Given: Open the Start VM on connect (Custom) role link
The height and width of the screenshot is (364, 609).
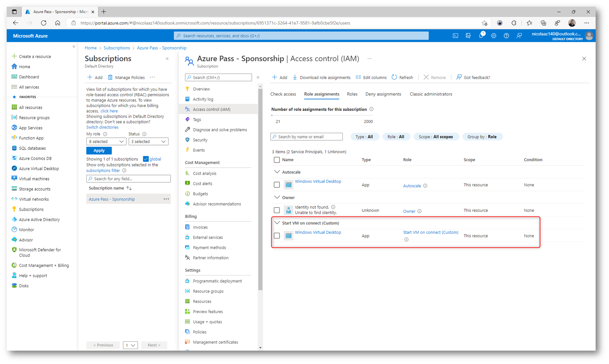Looking at the screenshot, I should point(430,232).
